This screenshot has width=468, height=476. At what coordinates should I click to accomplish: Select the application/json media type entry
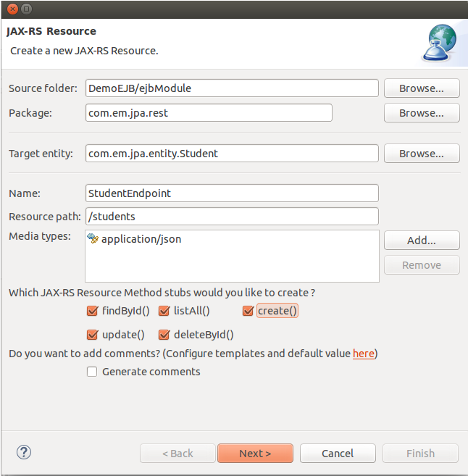[x=134, y=239]
